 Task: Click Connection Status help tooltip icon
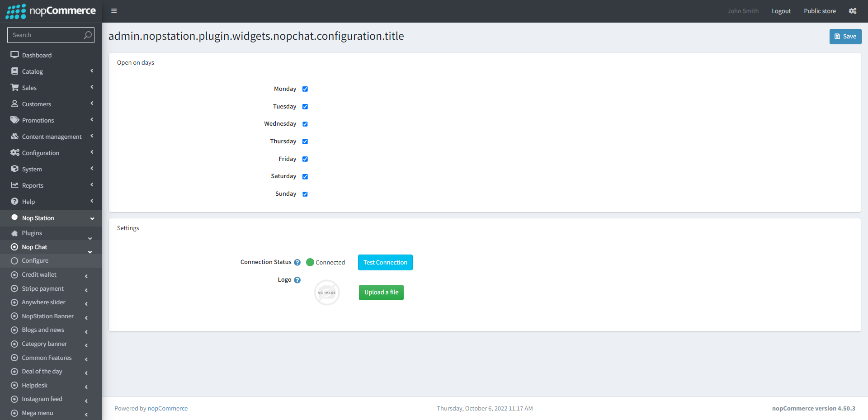[x=297, y=262]
